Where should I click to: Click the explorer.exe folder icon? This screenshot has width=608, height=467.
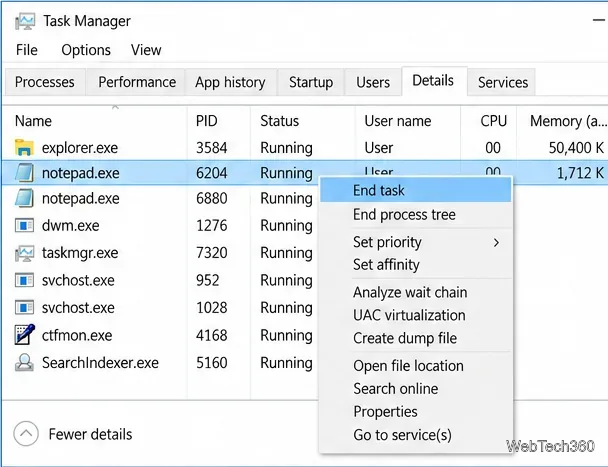(24, 148)
